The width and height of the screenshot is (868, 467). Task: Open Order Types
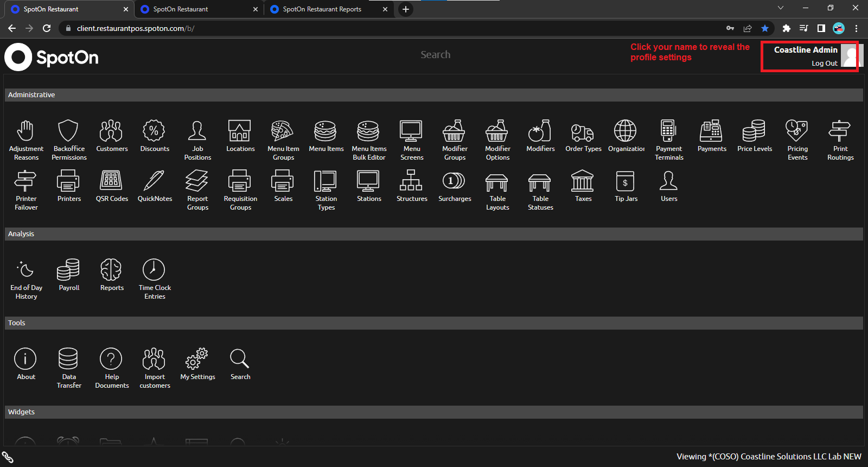(583, 136)
